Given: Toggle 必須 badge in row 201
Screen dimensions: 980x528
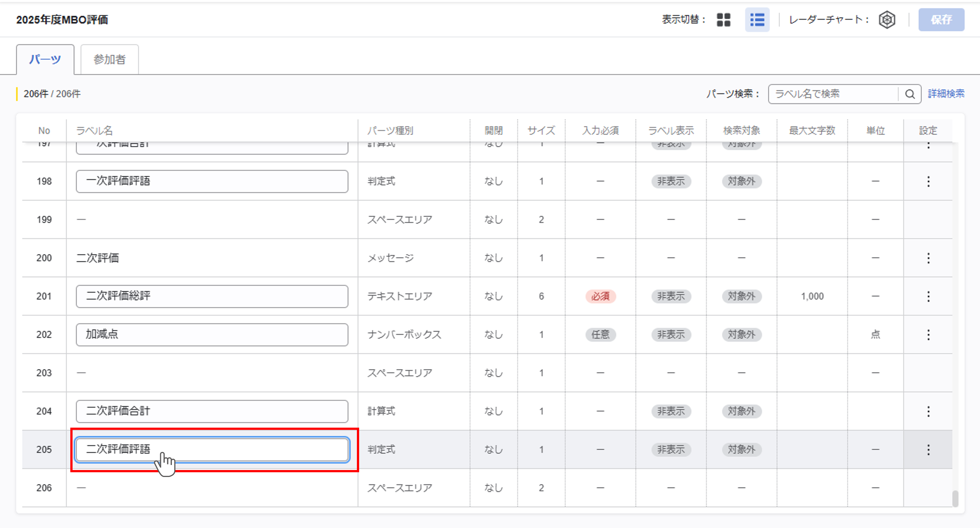Looking at the screenshot, I should click(x=600, y=296).
